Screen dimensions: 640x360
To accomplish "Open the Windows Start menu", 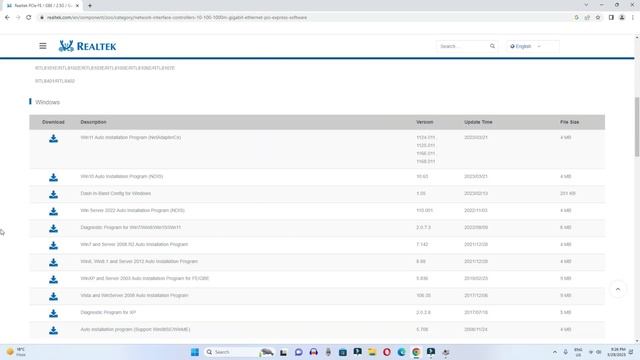I will coord(195,352).
